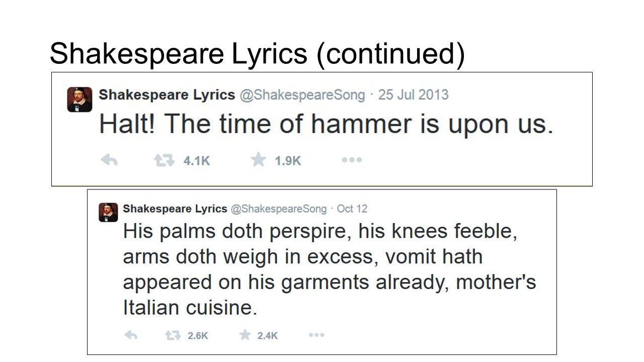
Task: Click the 4.1K retweet count
Action: click(x=197, y=161)
